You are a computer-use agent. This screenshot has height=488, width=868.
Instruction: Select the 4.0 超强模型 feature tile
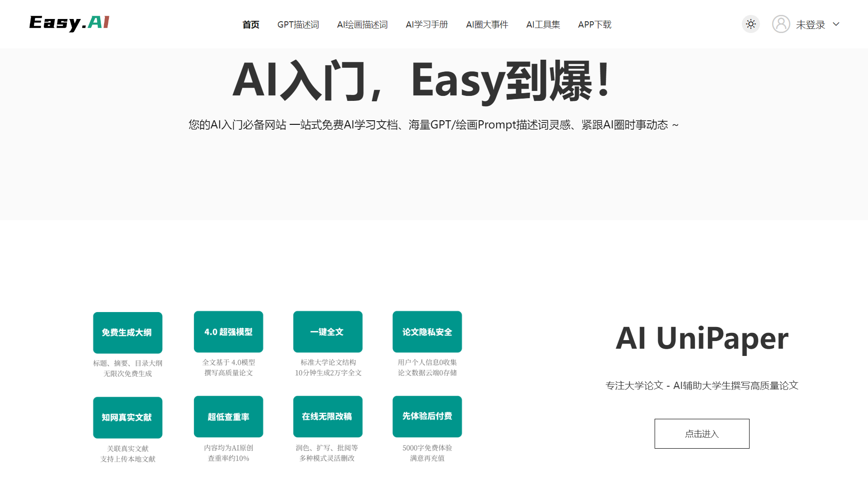228,332
